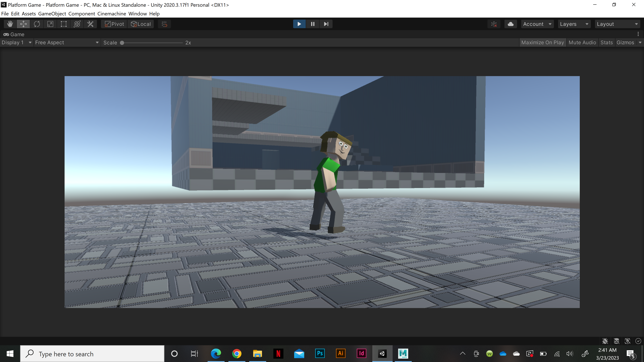Open the Windows Start menu

click(x=10, y=353)
